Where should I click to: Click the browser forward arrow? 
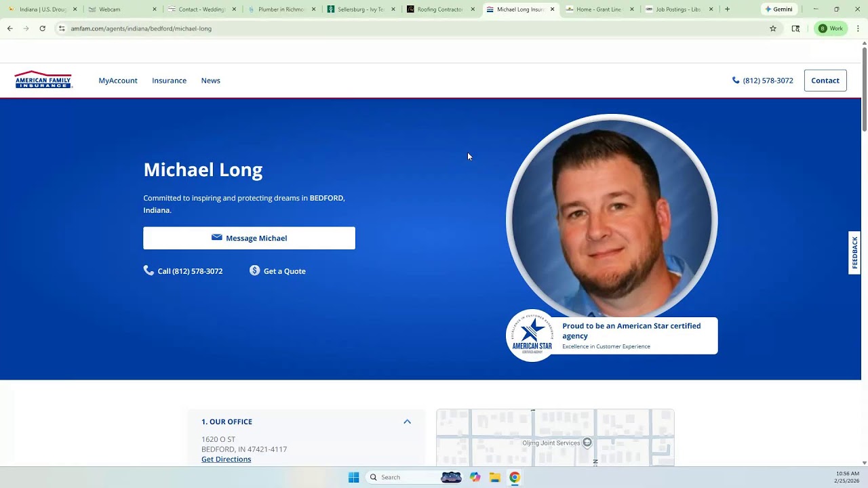26,28
